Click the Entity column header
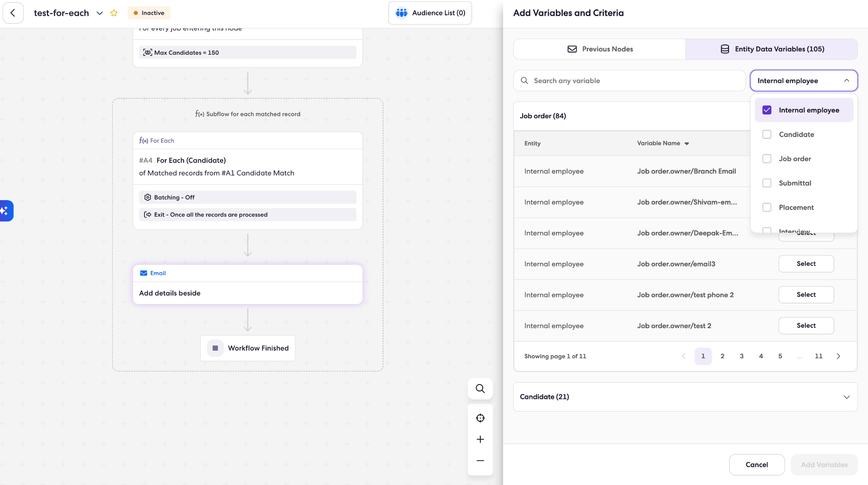The image size is (868, 485). pyautogui.click(x=532, y=143)
